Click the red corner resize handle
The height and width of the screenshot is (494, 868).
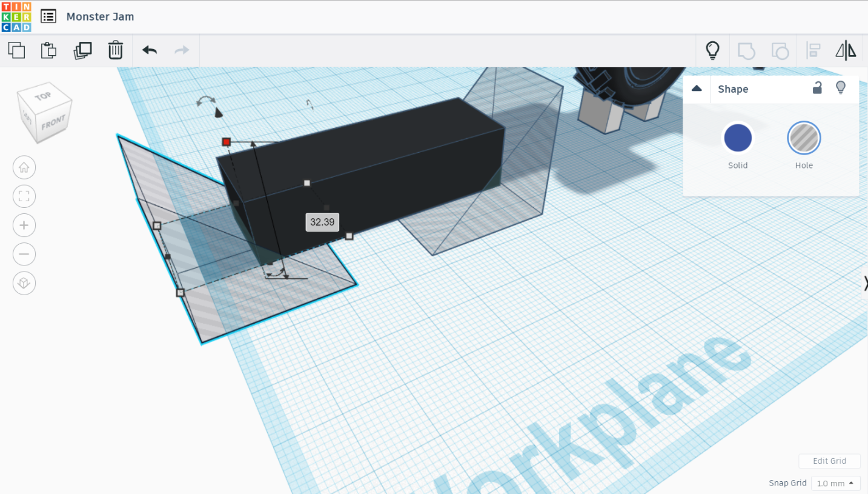pos(227,142)
